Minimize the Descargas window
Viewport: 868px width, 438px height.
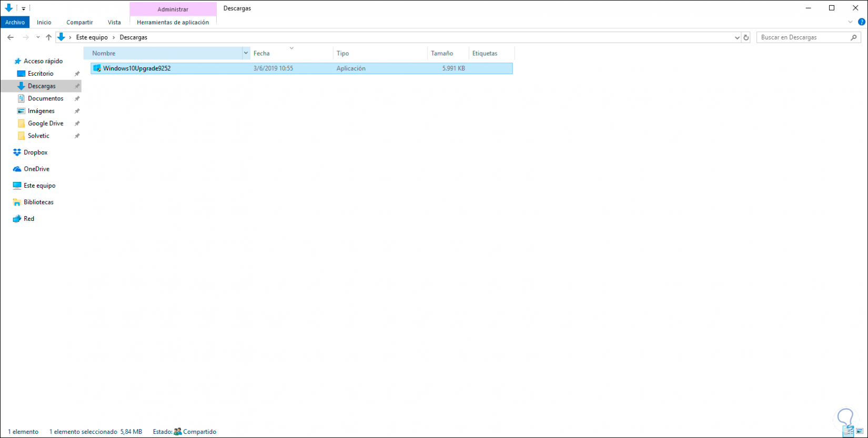coord(808,8)
